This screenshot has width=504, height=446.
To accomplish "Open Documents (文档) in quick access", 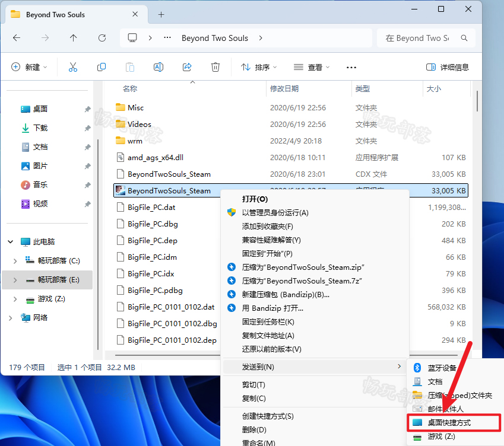I will coord(40,146).
